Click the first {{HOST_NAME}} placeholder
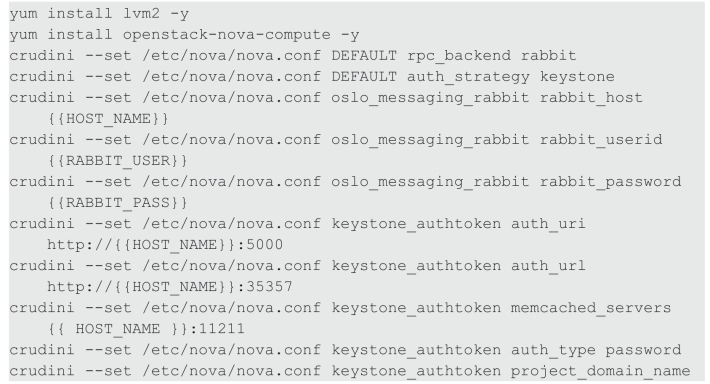Screen dimensions: 710x384 coord(108,119)
